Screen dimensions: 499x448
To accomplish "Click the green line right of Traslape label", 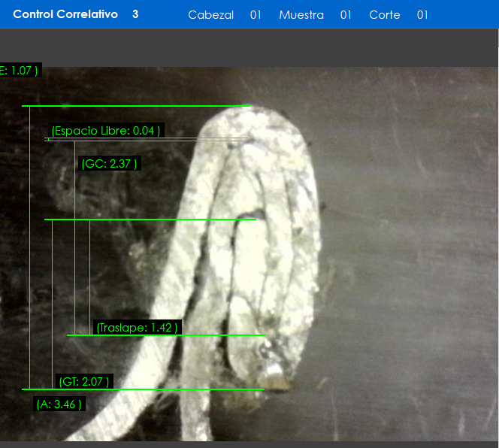I will coord(225,335).
